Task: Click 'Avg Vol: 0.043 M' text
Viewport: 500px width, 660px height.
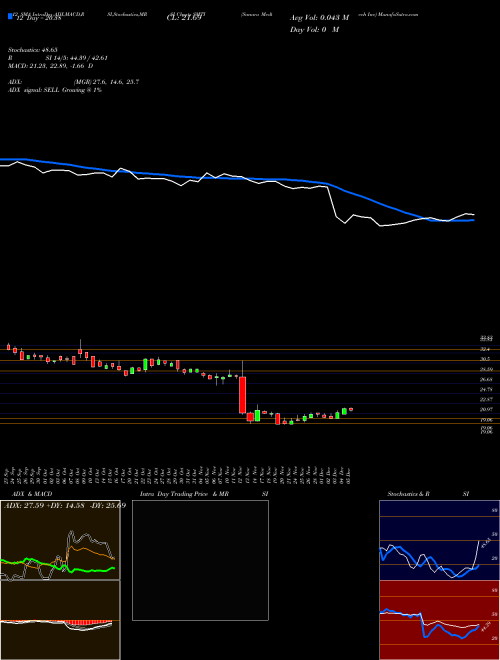Action: pos(319,18)
